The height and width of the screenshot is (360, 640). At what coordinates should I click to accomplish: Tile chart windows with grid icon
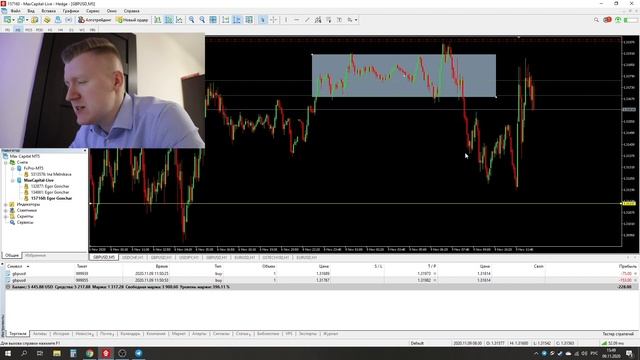(x=213, y=20)
